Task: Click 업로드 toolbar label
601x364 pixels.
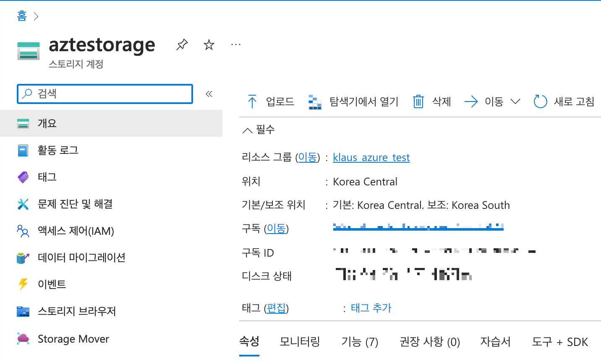Action: point(280,101)
